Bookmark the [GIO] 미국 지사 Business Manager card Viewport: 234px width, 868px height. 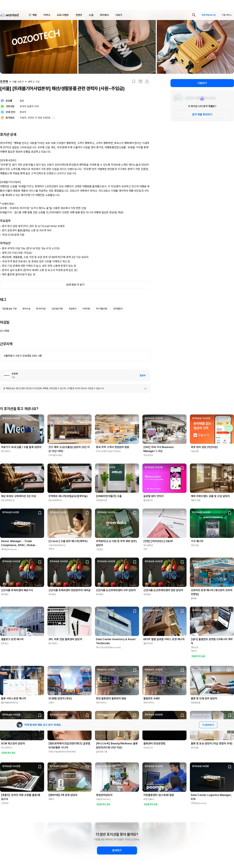(182, 419)
